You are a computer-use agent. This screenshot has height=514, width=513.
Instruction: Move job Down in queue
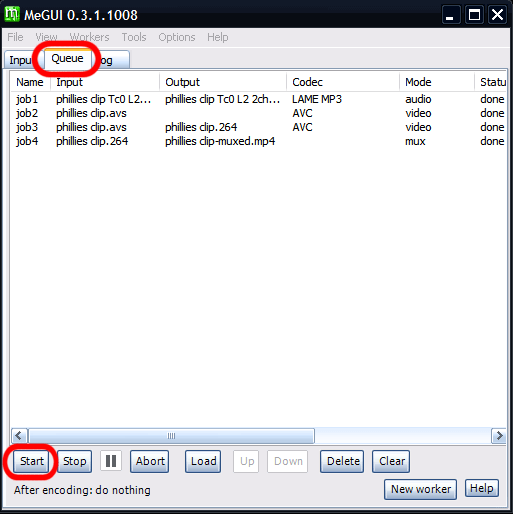pyautogui.click(x=288, y=461)
